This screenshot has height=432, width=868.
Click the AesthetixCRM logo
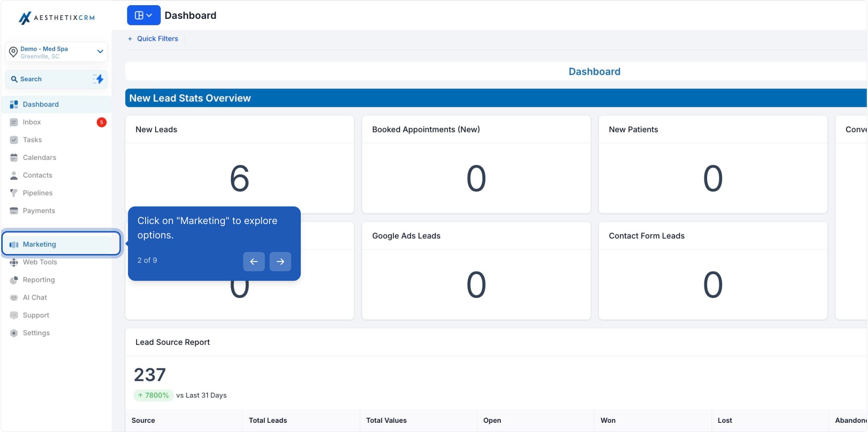coord(56,18)
